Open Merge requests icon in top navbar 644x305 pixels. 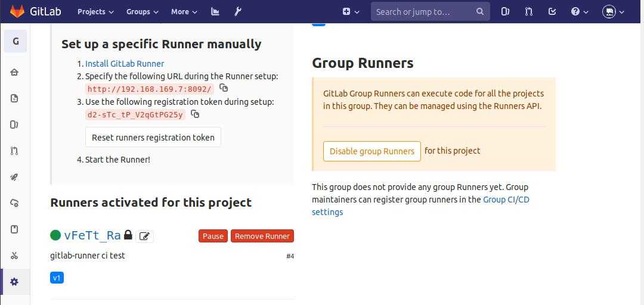pyautogui.click(x=528, y=11)
